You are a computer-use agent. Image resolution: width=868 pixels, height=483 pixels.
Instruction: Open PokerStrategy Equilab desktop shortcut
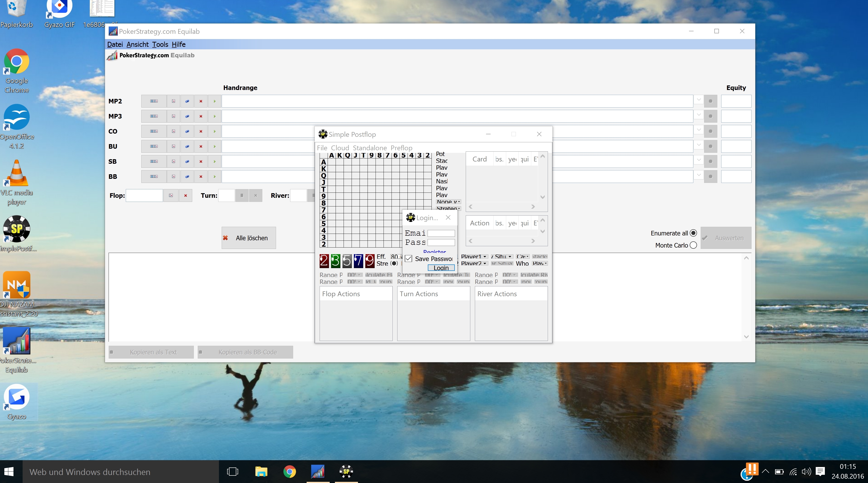17,351
